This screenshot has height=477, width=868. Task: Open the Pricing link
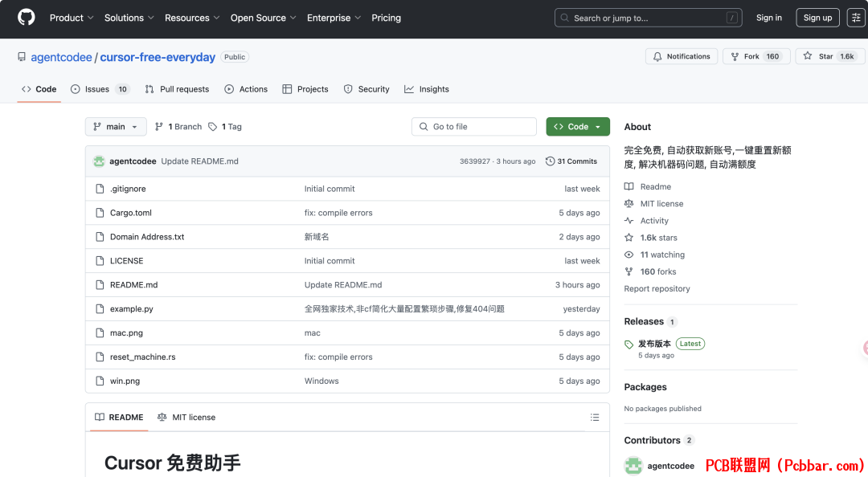coord(387,18)
